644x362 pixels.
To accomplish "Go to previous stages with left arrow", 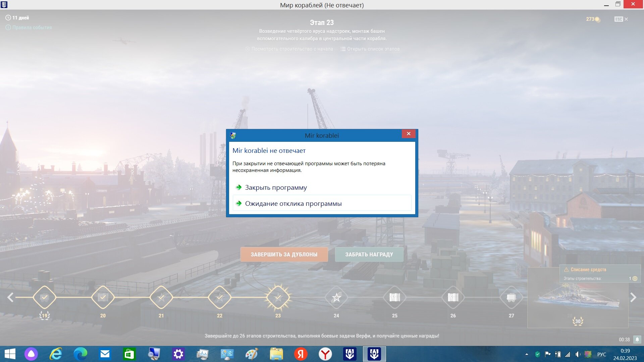I will [x=10, y=297].
